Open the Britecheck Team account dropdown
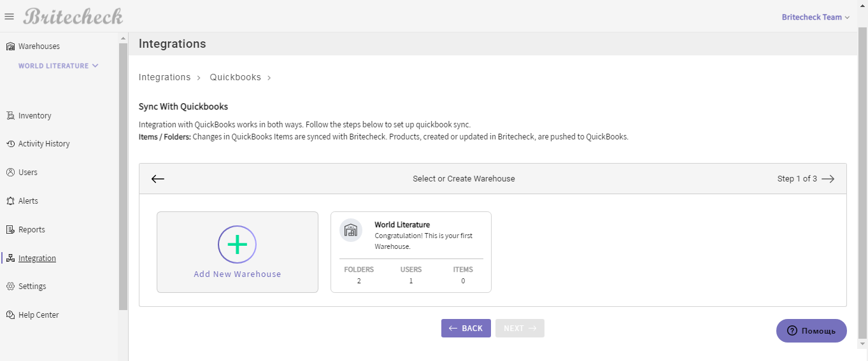 [x=815, y=17]
